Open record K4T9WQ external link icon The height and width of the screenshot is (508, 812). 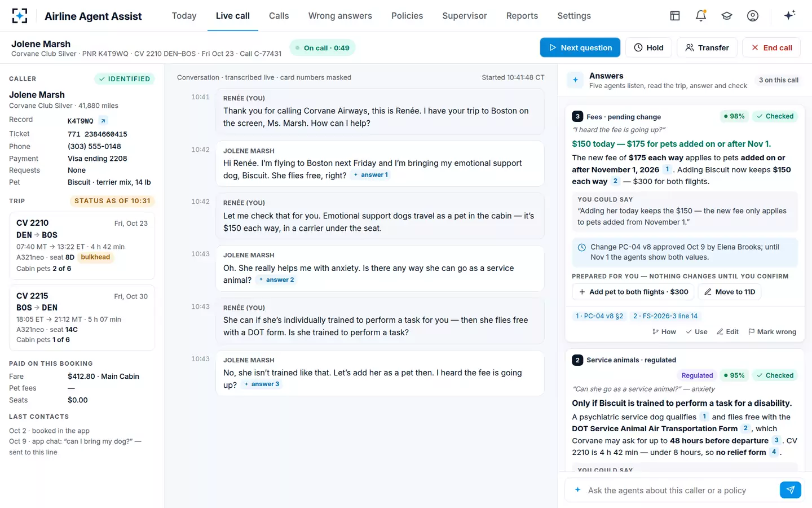click(103, 121)
